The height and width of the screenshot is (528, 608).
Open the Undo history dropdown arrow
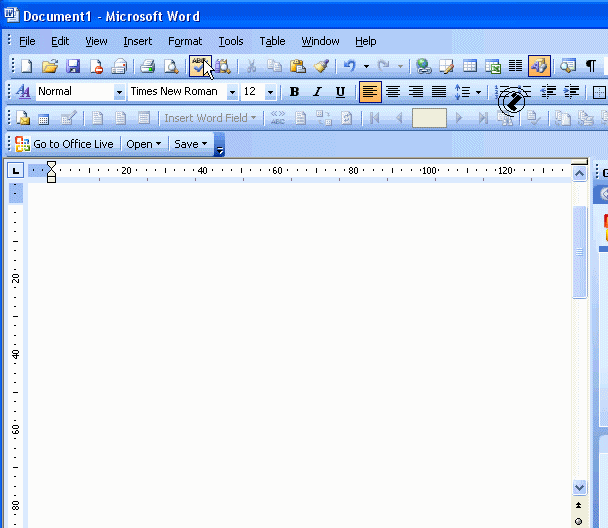(x=366, y=66)
